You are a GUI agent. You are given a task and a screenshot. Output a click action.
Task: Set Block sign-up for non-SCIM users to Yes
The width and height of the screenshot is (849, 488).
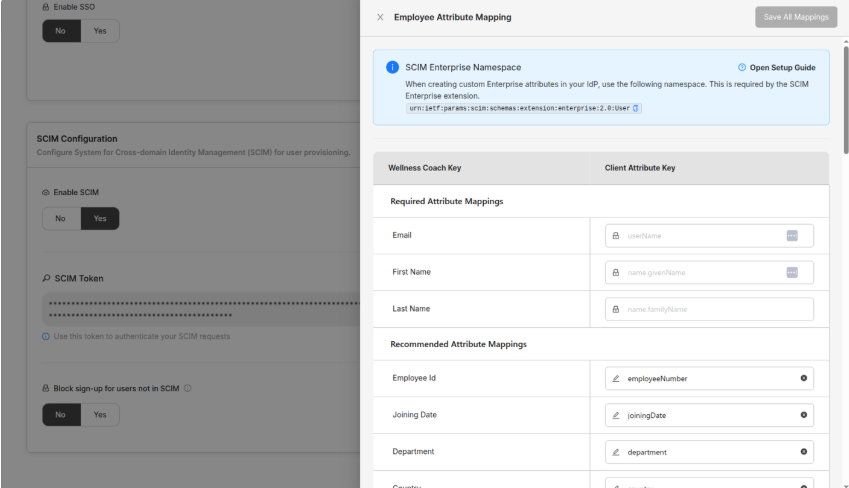point(99,414)
